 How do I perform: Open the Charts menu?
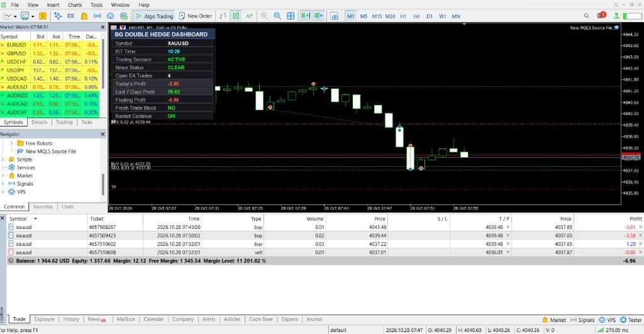75,5
